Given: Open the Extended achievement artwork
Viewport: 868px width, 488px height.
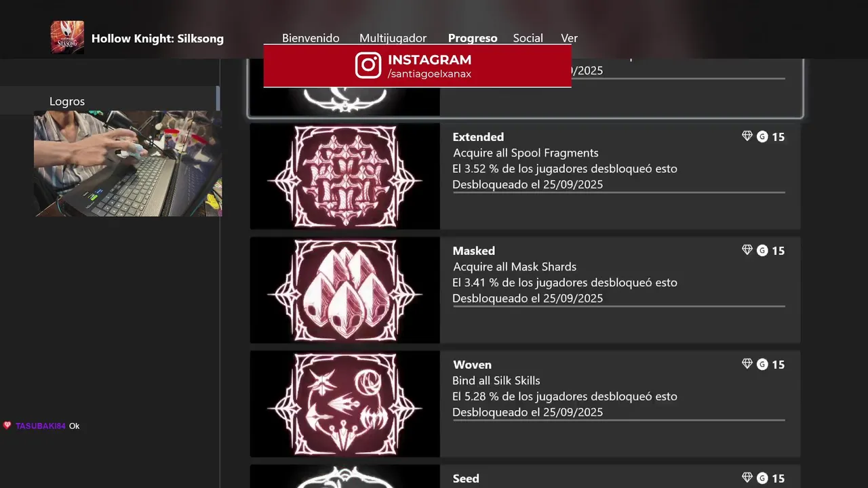Looking at the screenshot, I should click(344, 176).
